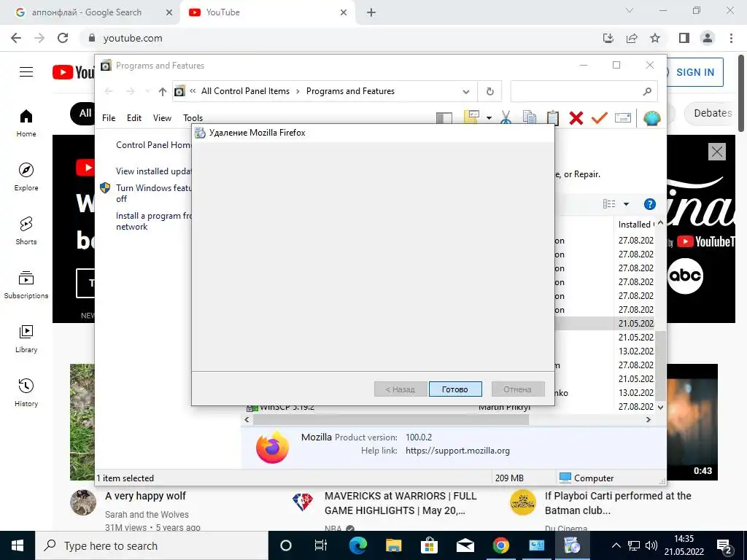
Task: Open Explore in YouTube sidebar
Action: (26, 176)
